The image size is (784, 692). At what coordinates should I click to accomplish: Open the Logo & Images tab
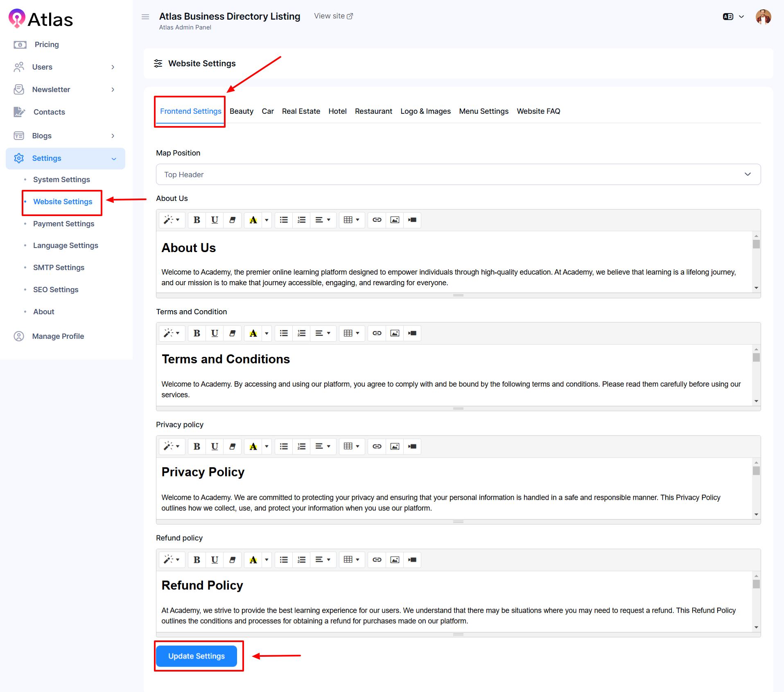coord(425,111)
